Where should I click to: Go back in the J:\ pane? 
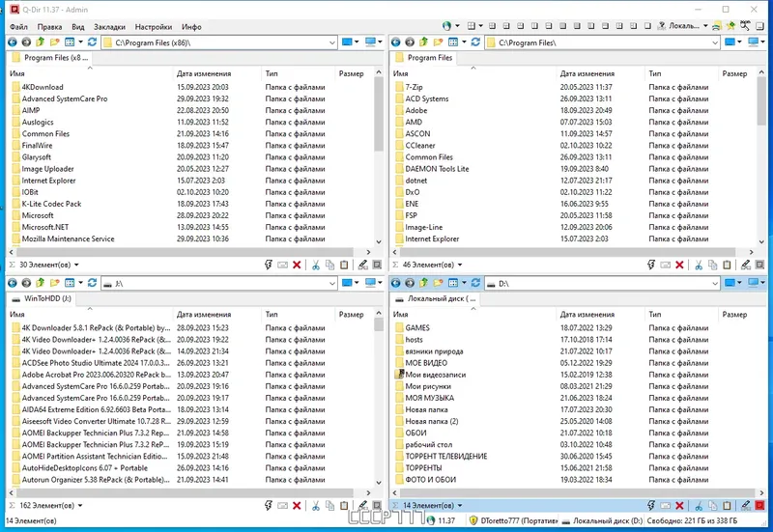coord(13,283)
